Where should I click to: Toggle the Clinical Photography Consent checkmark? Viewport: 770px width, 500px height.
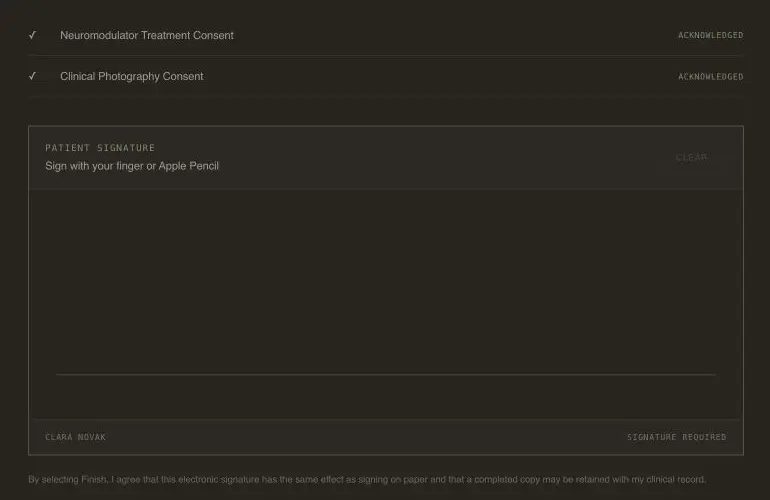pos(32,76)
